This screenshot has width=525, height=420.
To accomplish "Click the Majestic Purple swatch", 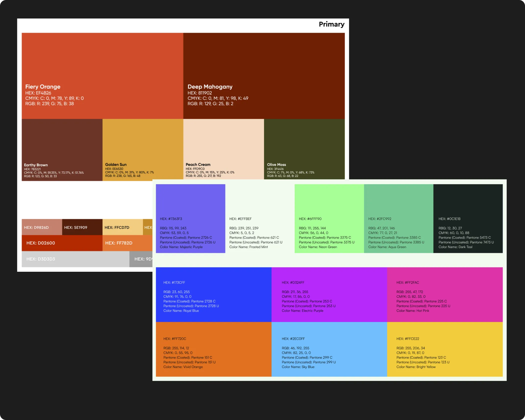I will coord(190,218).
